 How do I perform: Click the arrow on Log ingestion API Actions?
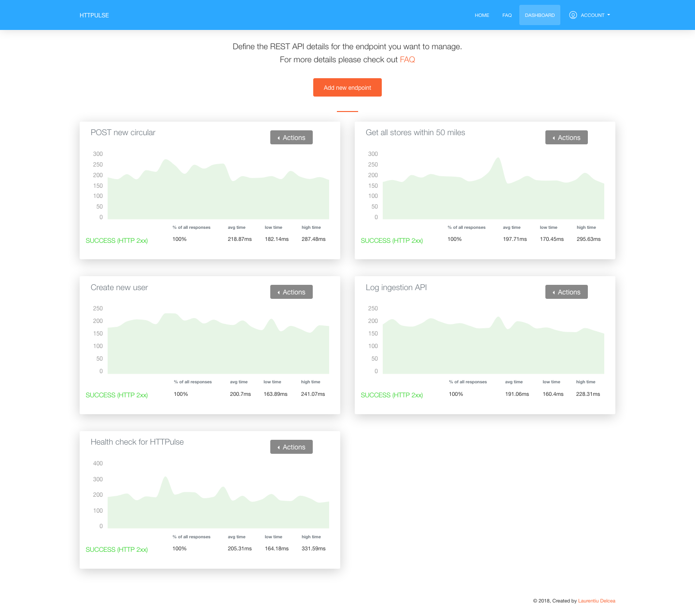tap(553, 292)
